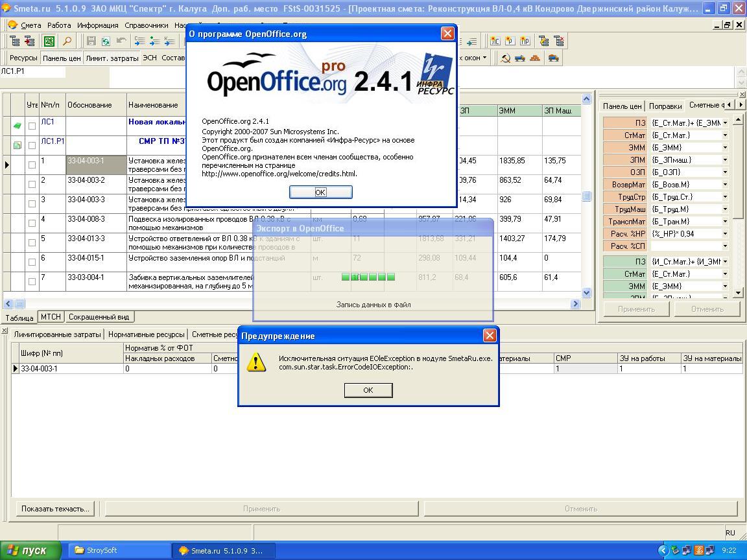Open search with the magnifying glass icon

(x=67, y=41)
